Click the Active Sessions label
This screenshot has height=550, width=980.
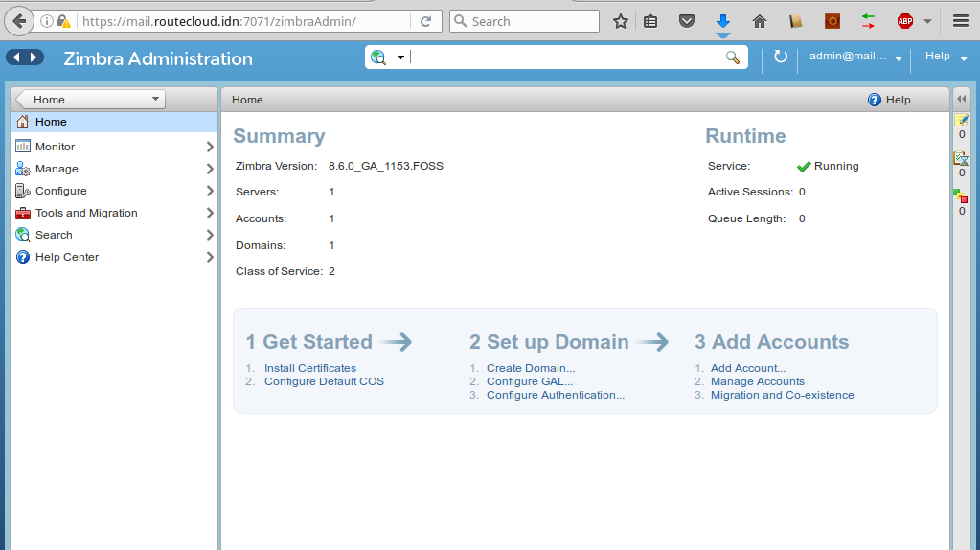tap(750, 192)
